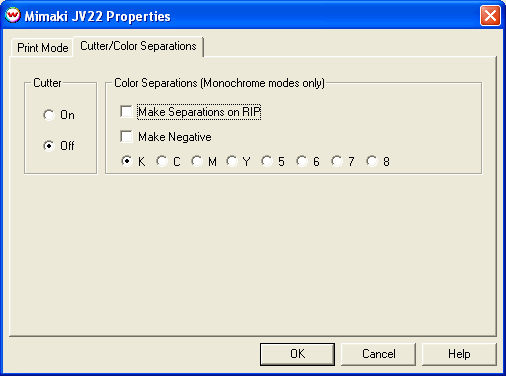Turn the Cutter On

click(49, 115)
